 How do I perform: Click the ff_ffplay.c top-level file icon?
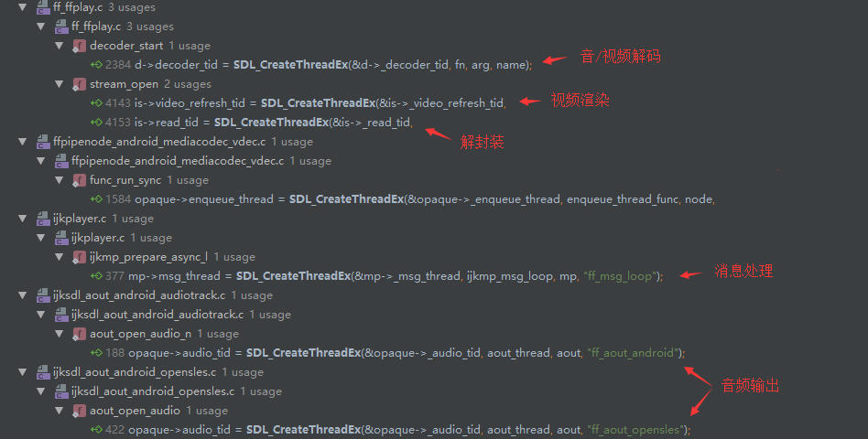coord(43,7)
